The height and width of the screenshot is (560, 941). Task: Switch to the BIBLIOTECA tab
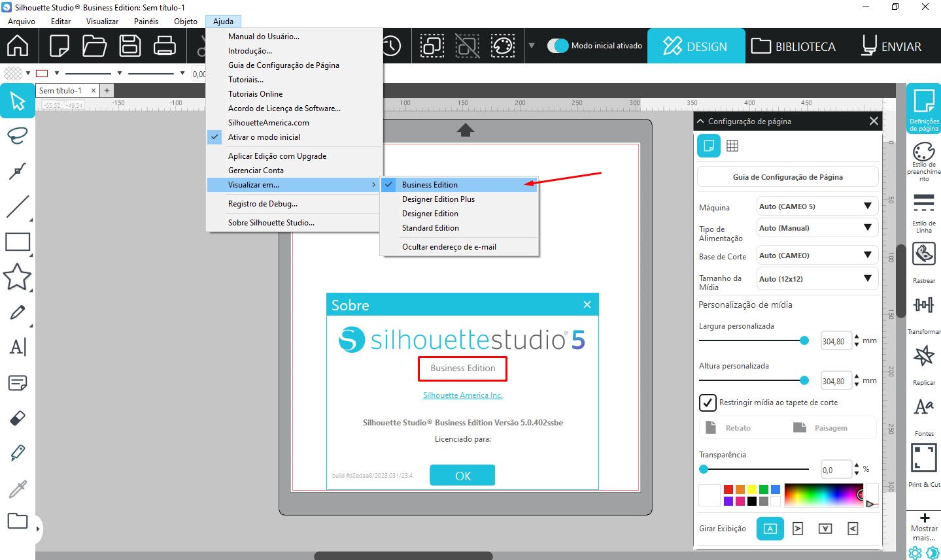[x=794, y=46]
